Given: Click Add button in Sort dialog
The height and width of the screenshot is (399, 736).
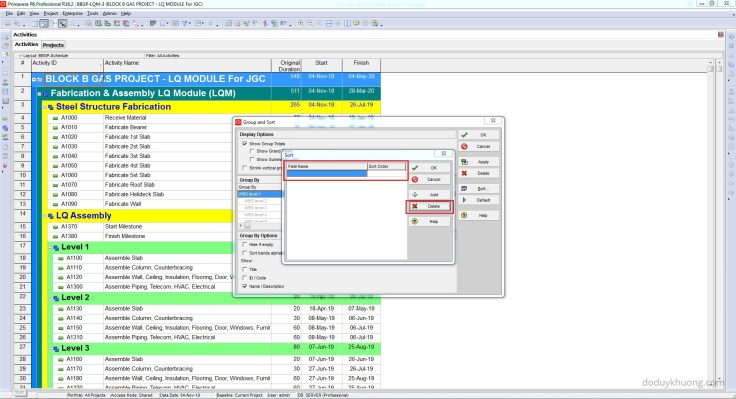Looking at the screenshot, I should (429, 194).
